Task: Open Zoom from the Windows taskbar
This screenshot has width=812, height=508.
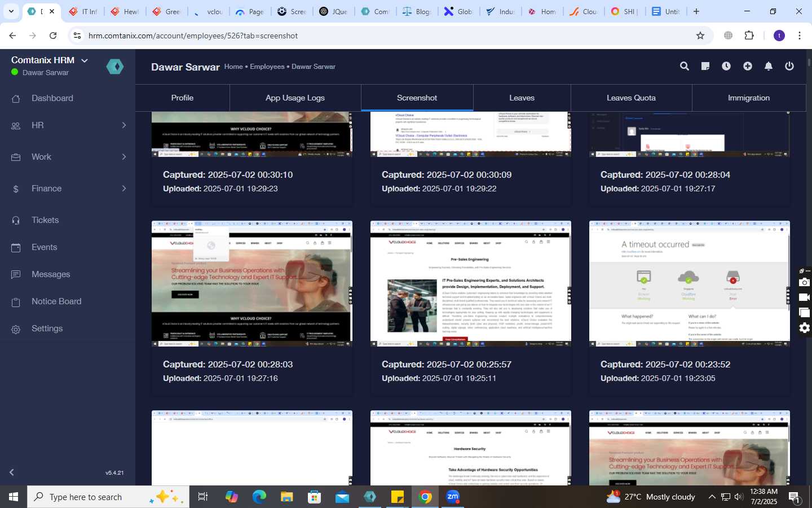Action: click(453, 497)
